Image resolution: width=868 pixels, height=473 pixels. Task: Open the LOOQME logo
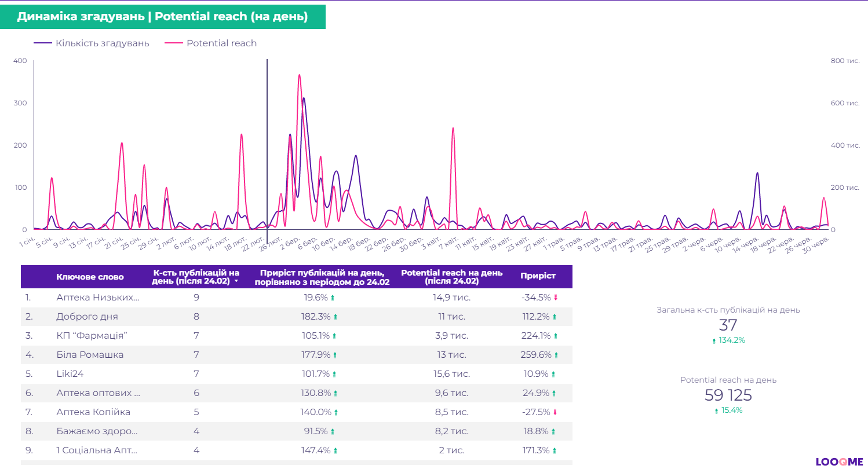click(839, 462)
